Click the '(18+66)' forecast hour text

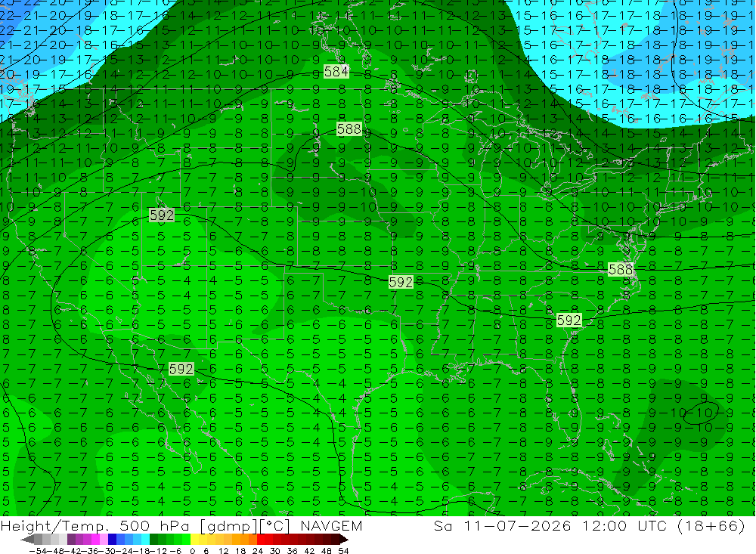click(x=711, y=526)
